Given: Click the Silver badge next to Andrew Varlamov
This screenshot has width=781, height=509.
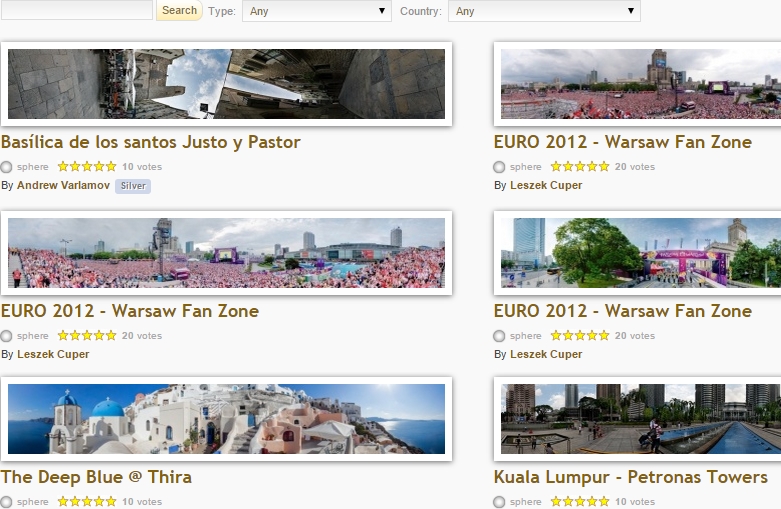Looking at the screenshot, I should coord(133,186).
